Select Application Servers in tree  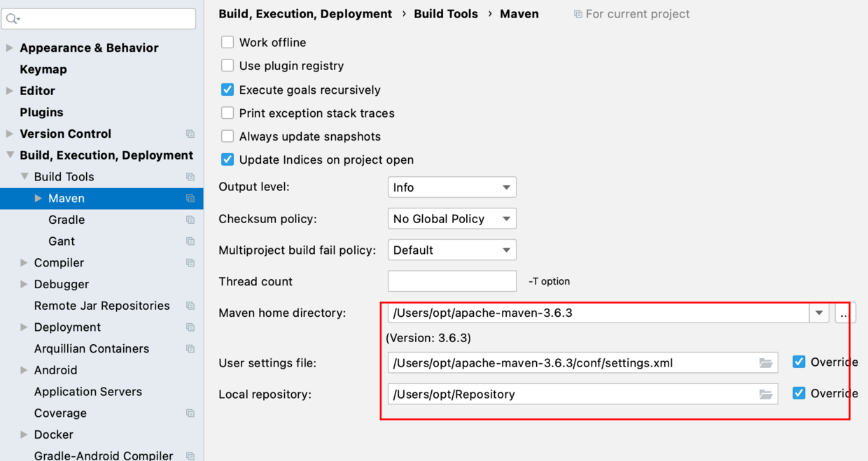(88, 392)
